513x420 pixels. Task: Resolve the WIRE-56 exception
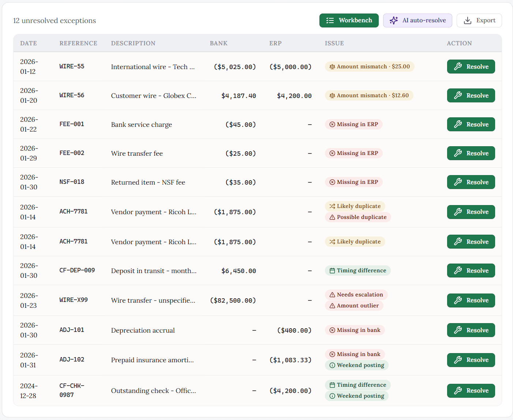(471, 95)
